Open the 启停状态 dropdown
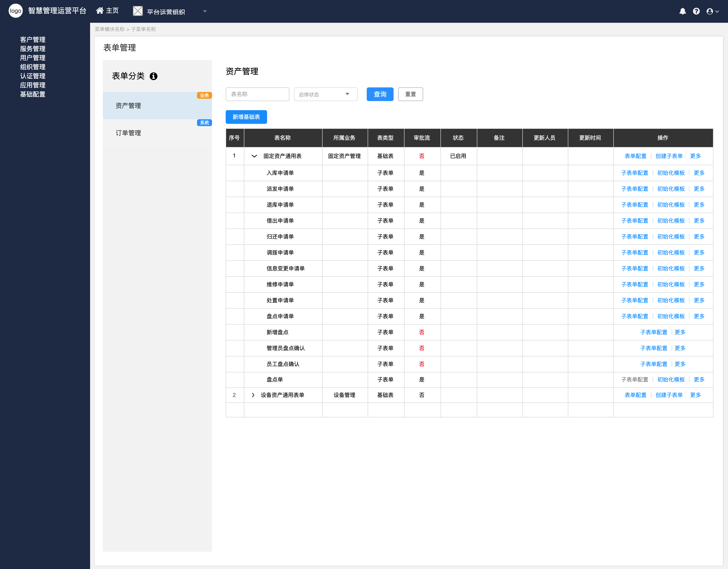 325,94
